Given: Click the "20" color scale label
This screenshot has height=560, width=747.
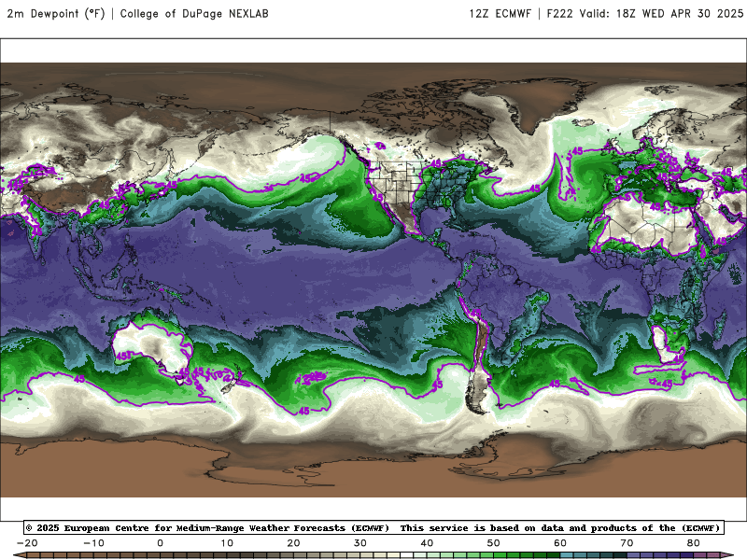Looking at the screenshot, I should tap(293, 543).
